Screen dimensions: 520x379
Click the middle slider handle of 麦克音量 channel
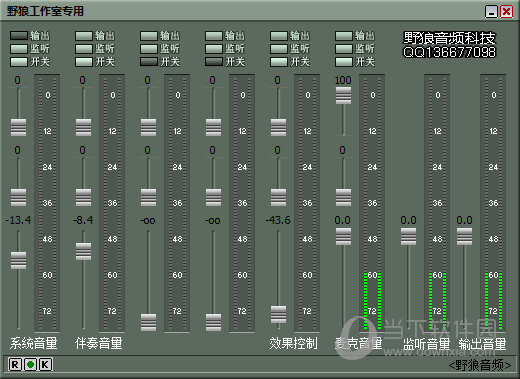(x=343, y=197)
